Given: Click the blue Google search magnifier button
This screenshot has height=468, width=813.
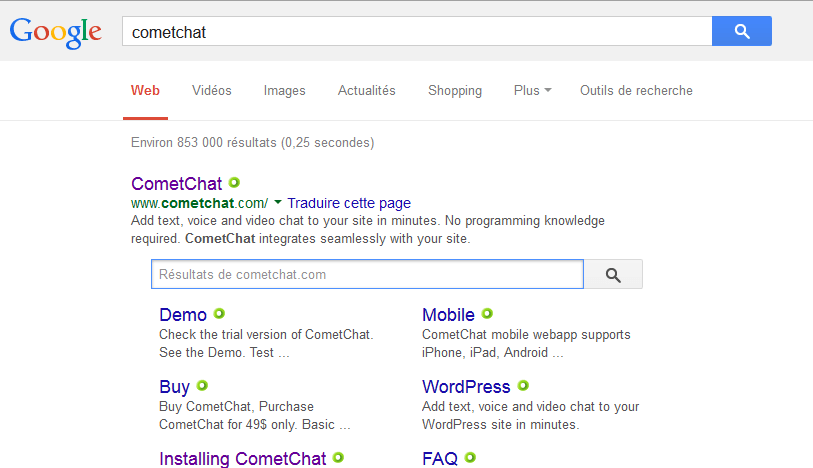Looking at the screenshot, I should coord(741,31).
